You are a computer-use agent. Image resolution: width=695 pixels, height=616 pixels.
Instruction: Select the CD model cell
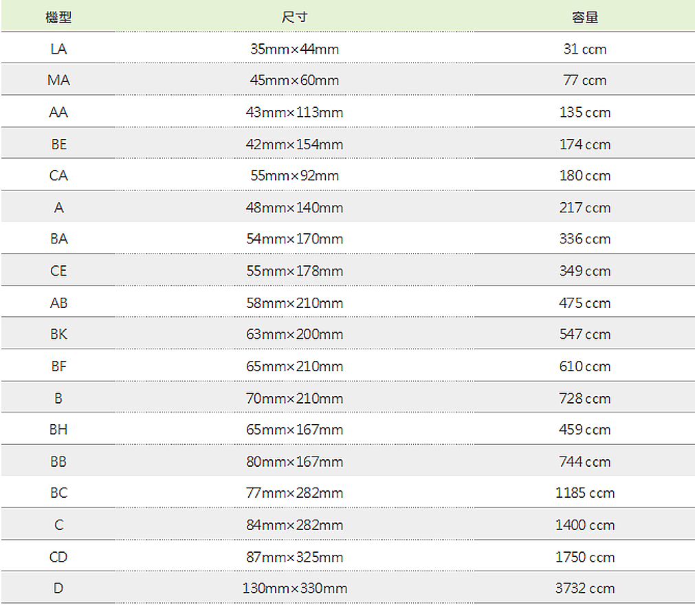click(58, 557)
